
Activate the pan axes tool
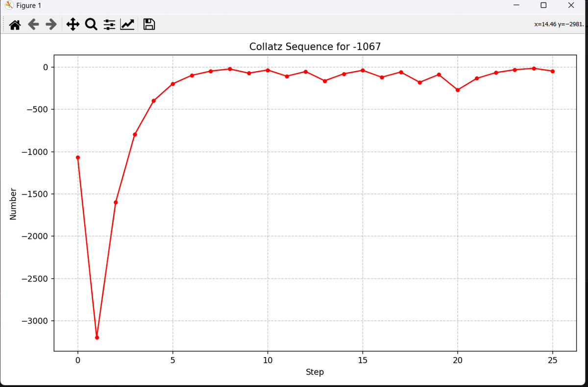[73, 24]
